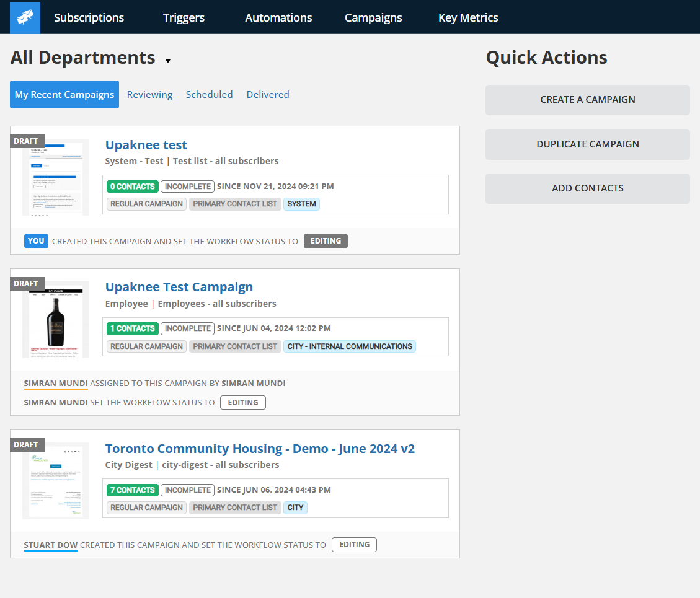700x598 pixels.
Task: Click the Duplicate Campaign button
Action: tap(587, 144)
